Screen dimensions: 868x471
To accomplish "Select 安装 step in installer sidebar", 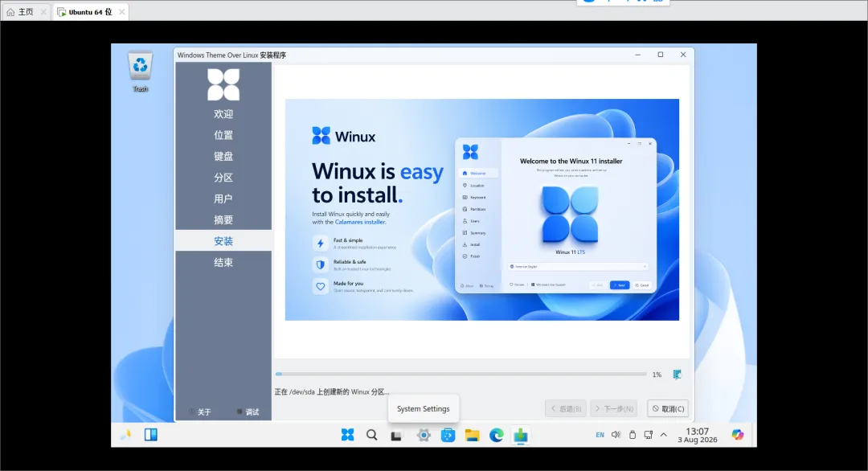I will [x=223, y=241].
